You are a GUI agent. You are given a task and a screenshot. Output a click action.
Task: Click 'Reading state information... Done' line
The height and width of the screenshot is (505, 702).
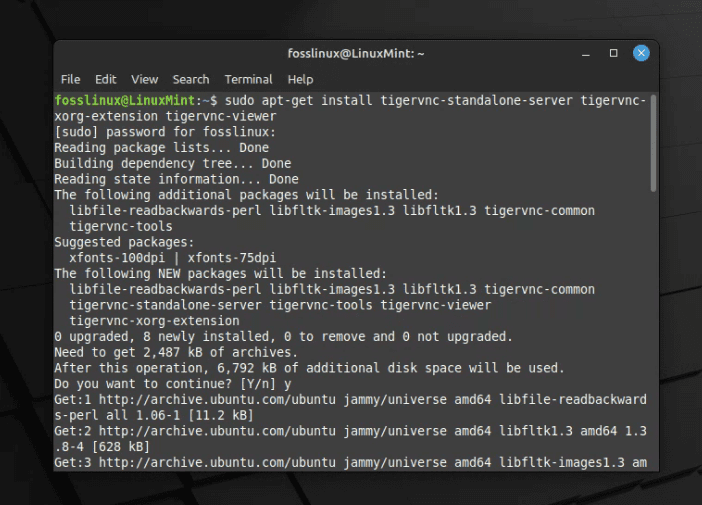[x=176, y=179]
